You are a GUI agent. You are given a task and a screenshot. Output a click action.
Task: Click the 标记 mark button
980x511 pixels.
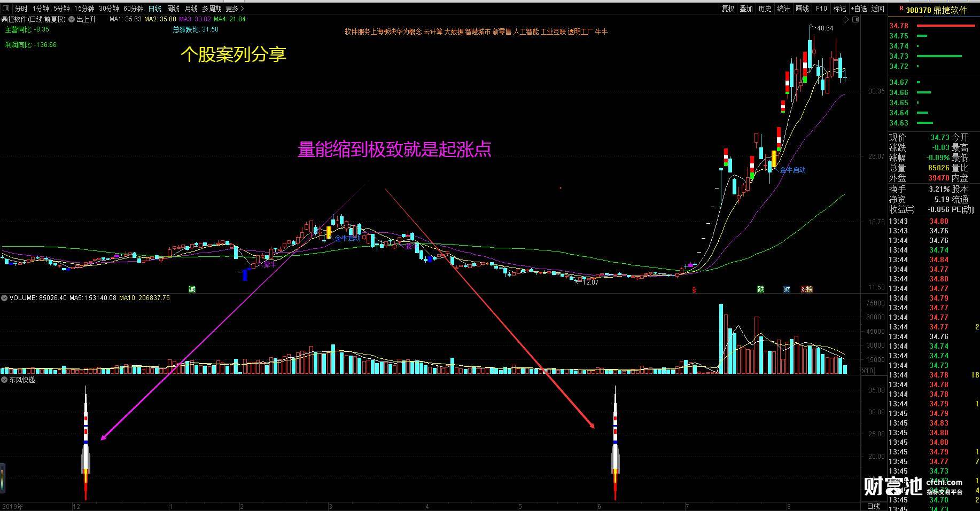click(840, 9)
